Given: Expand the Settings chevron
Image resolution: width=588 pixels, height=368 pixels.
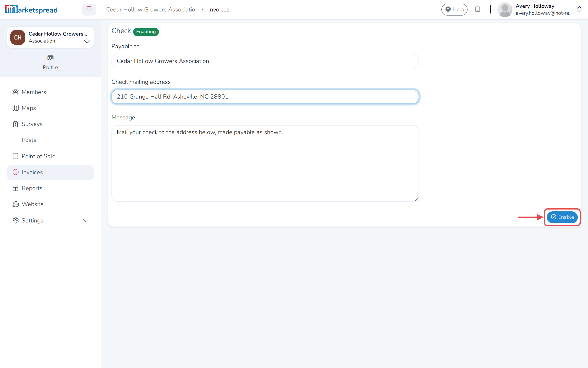Looking at the screenshot, I should (x=86, y=221).
